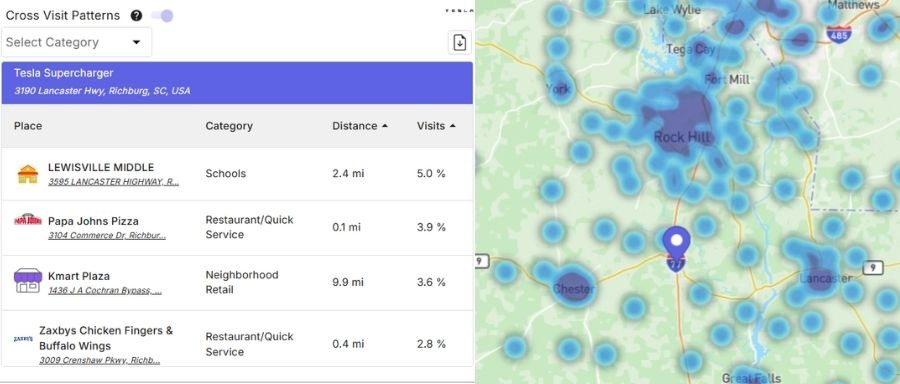900x384 pixels.
Task: Open the 1436 J A Cochran Bypass link
Action: pyautogui.click(x=104, y=290)
